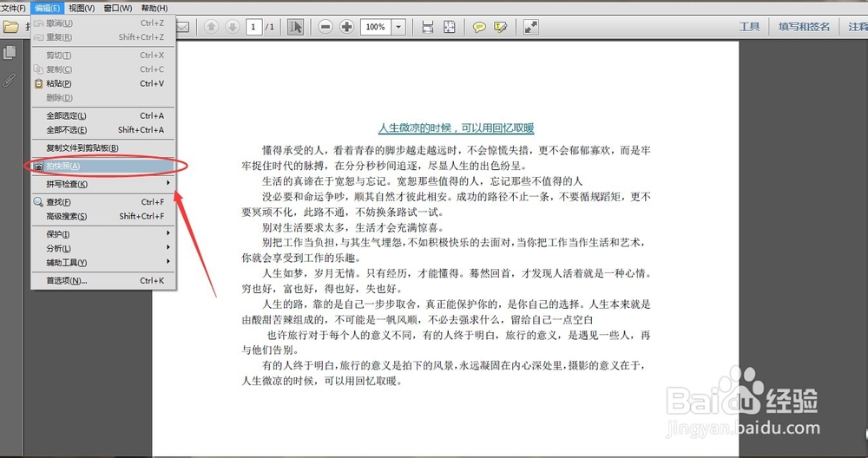Select 粘贴(P) paste entry
868x458 pixels.
pyautogui.click(x=103, y=83)
